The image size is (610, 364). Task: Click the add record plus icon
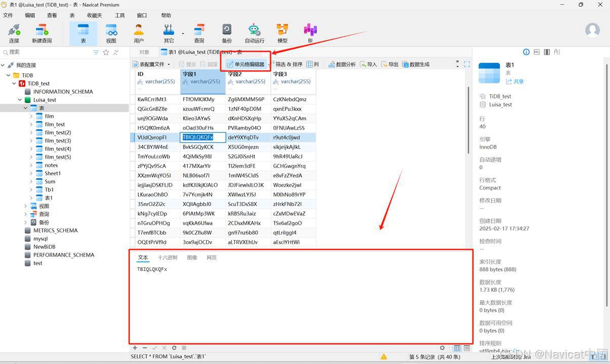(x=135, y=348)
